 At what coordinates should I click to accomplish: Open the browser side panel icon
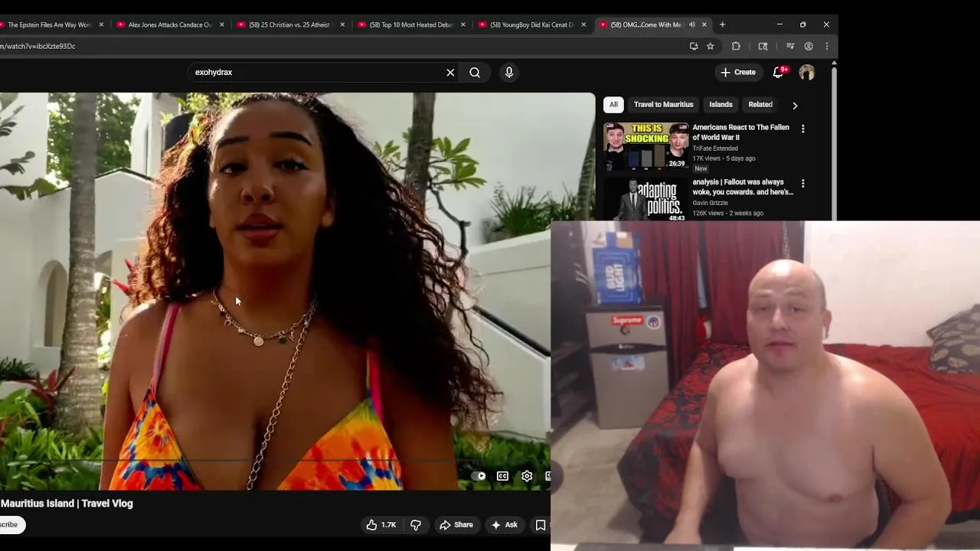click(x=763, y=46)
